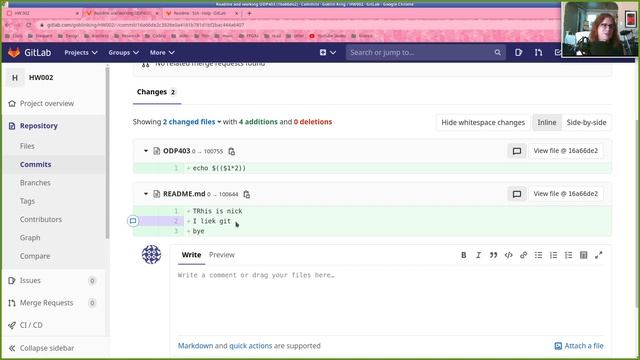
Task: Toggle comments for README.md file
Action: tap(517, 194)
